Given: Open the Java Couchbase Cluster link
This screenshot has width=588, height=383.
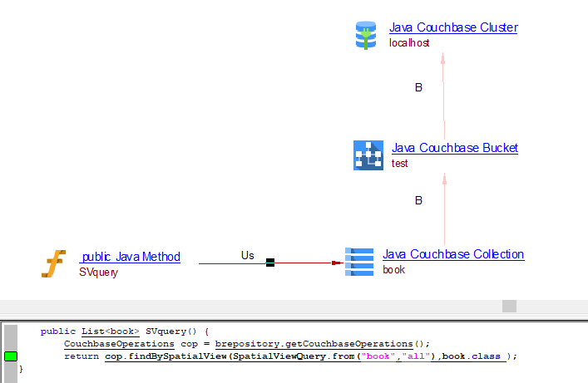Looking at the screenshot, I should (x=453, y=27).
